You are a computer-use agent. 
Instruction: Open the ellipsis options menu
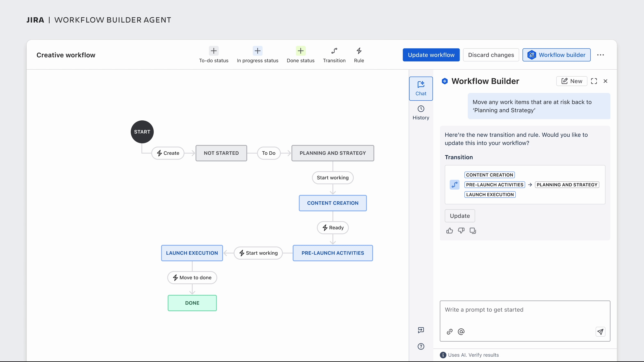click(601, 55)
